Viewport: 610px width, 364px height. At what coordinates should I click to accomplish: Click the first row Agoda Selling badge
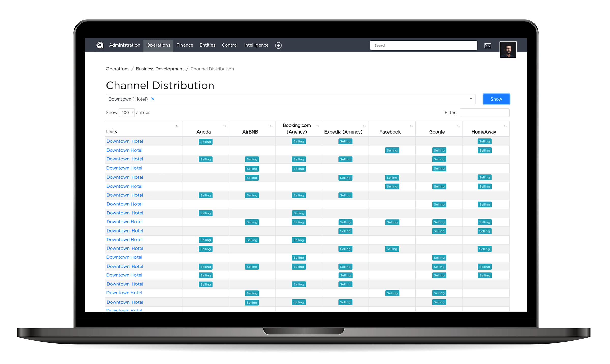pos(205,142)
